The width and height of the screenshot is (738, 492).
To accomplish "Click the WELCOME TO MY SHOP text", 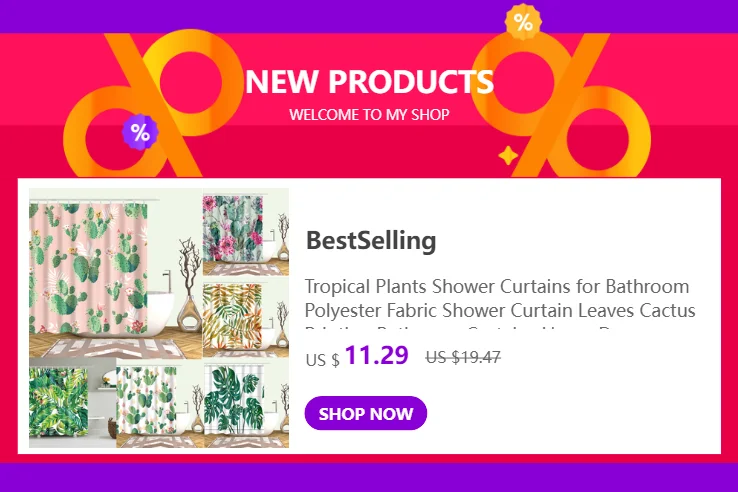I will coord(369,114).
